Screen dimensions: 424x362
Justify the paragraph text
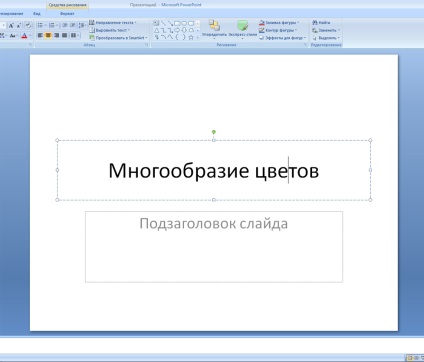click(64, 35)
